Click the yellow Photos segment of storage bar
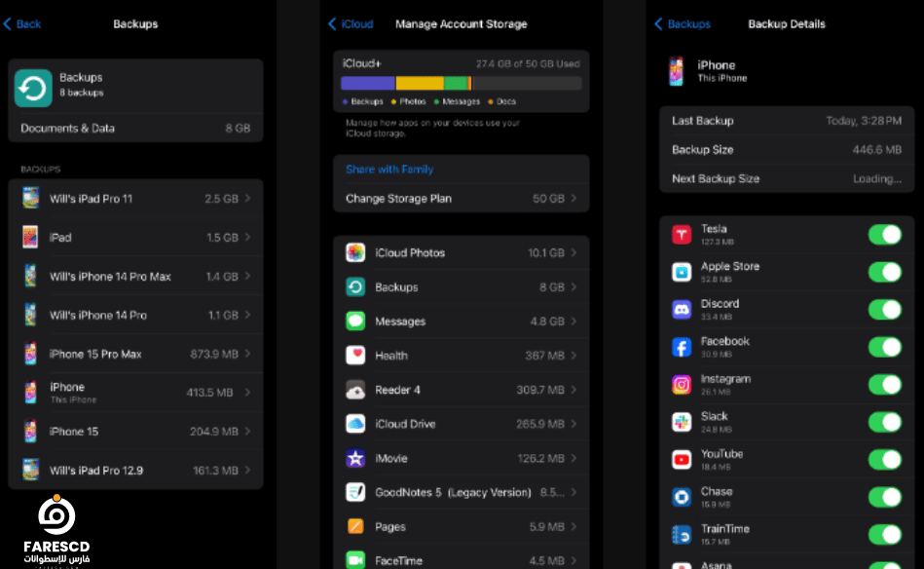The width and height of the screenshot is (924, 569). (x=420, y=83)
